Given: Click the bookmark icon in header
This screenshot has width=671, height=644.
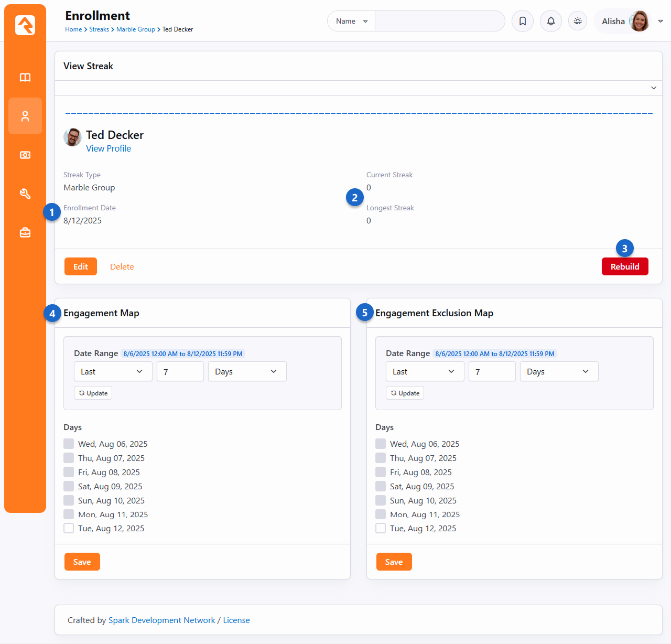Looking at the screenshot, I should point(523,22).
